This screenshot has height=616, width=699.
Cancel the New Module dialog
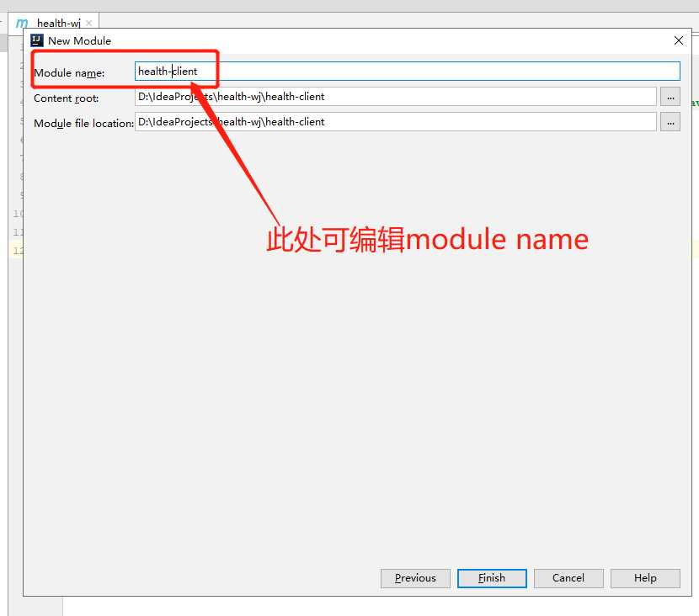pos(568,578)
